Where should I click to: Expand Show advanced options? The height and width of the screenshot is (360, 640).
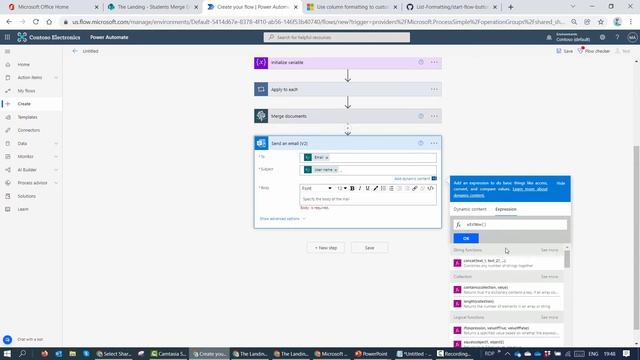pos(282,219)
